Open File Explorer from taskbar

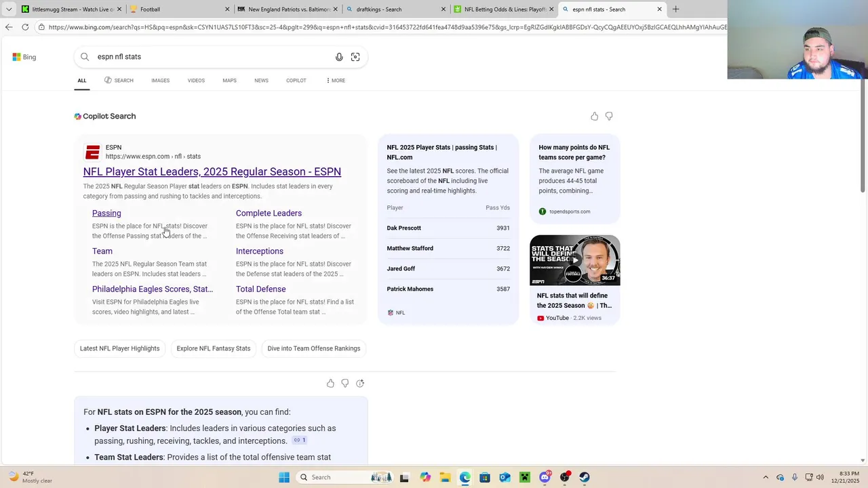coord(445,477)
